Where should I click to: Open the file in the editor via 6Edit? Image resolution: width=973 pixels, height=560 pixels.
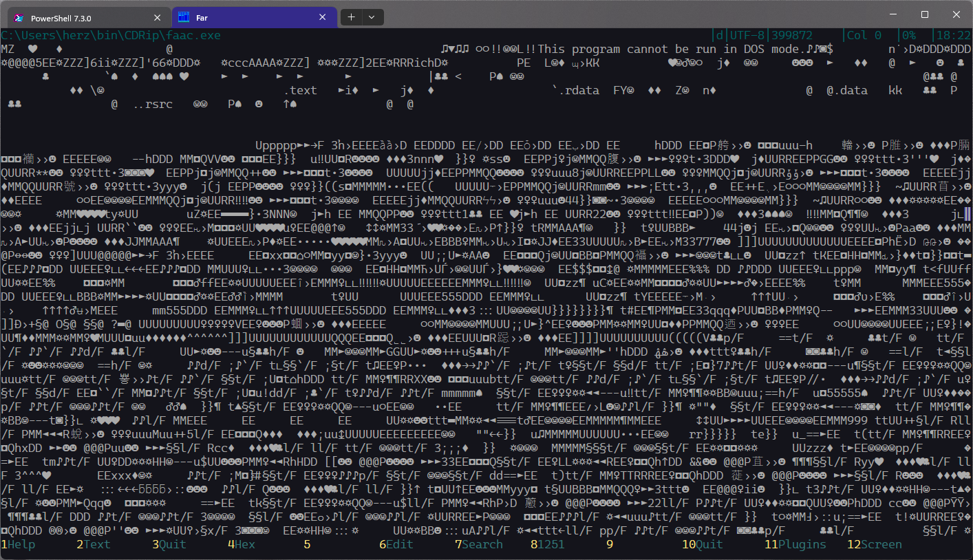(398, 544)
